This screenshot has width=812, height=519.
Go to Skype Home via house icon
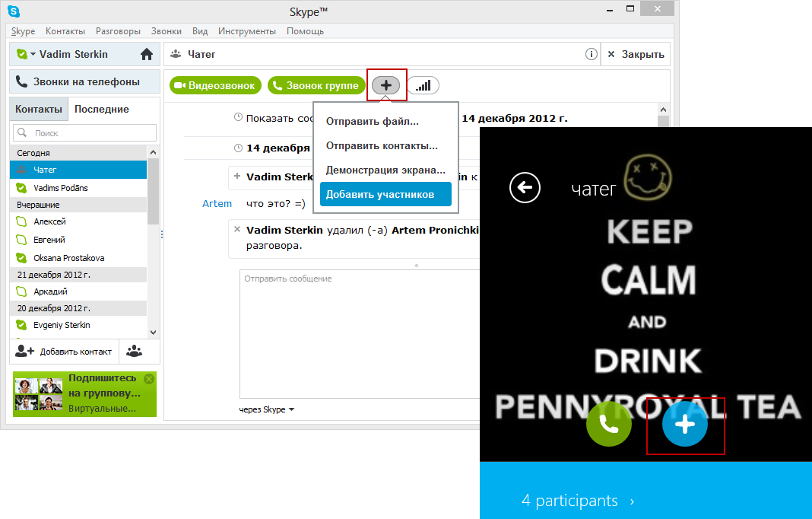tap(147, 54)
